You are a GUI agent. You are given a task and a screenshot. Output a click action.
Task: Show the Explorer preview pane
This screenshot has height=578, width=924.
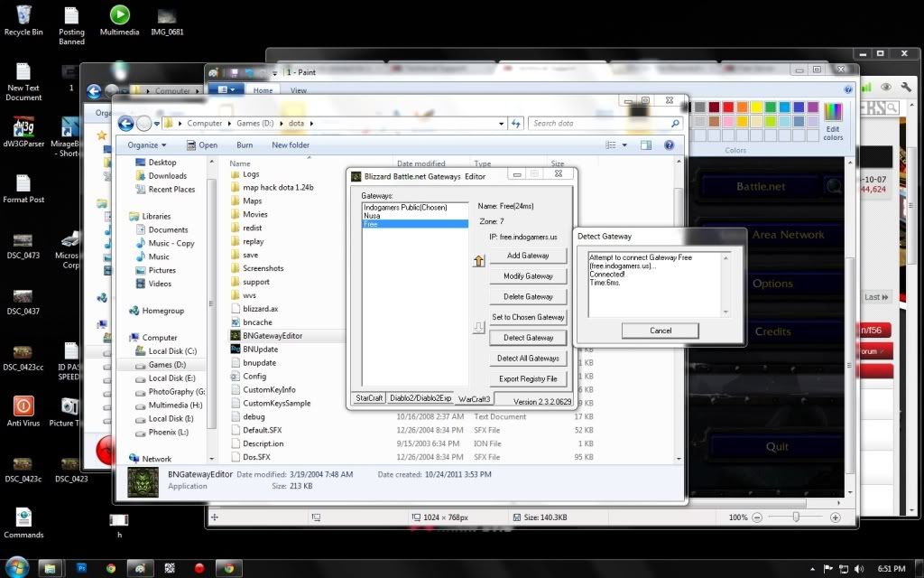click(646, 145)
